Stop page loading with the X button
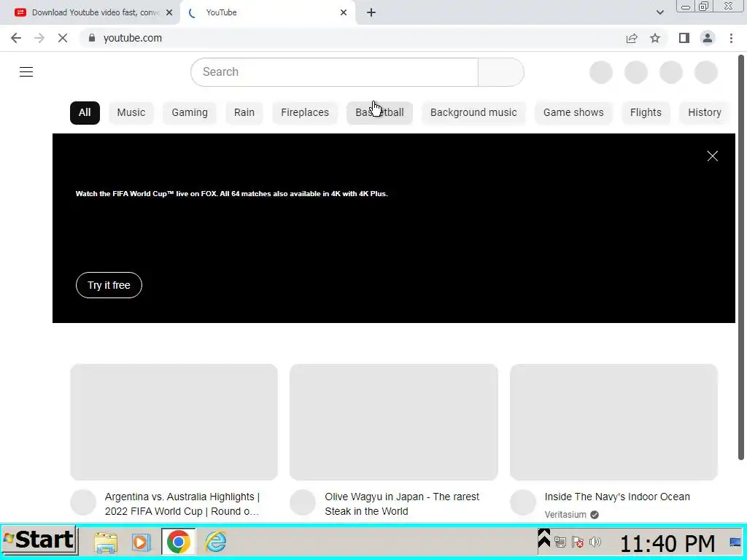Image resolution: width=747 pixels, height=560 pixels. 63,38
